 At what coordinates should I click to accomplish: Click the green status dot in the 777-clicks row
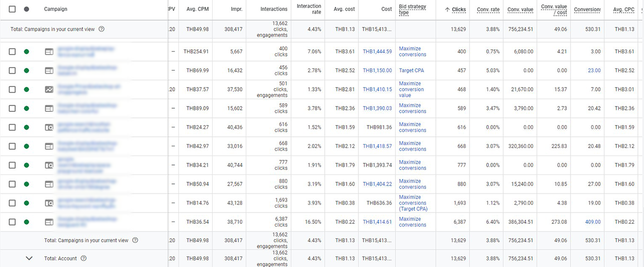(x=27, y=165)
